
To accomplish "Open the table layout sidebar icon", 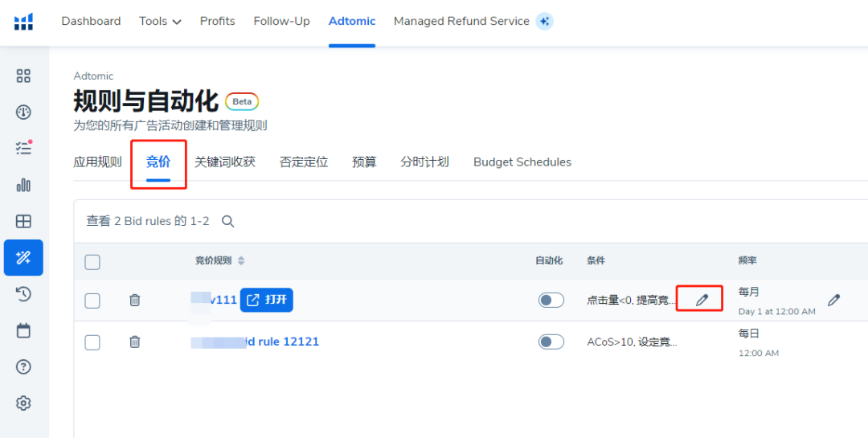I will point(23,222).
